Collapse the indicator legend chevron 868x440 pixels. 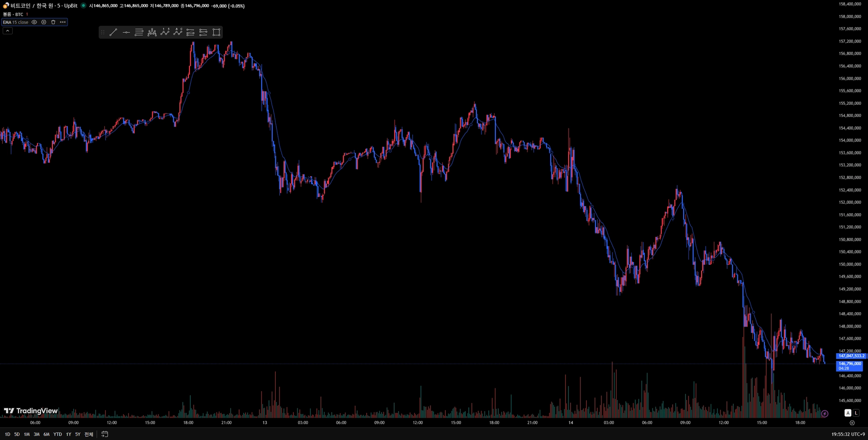click(8, 31)
